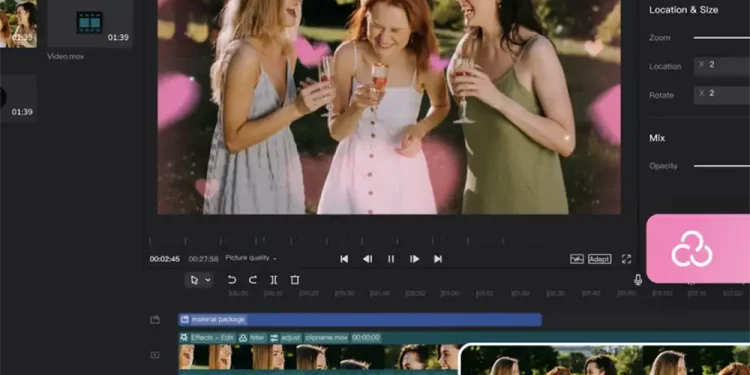Pause the video playback

point(391,259)
